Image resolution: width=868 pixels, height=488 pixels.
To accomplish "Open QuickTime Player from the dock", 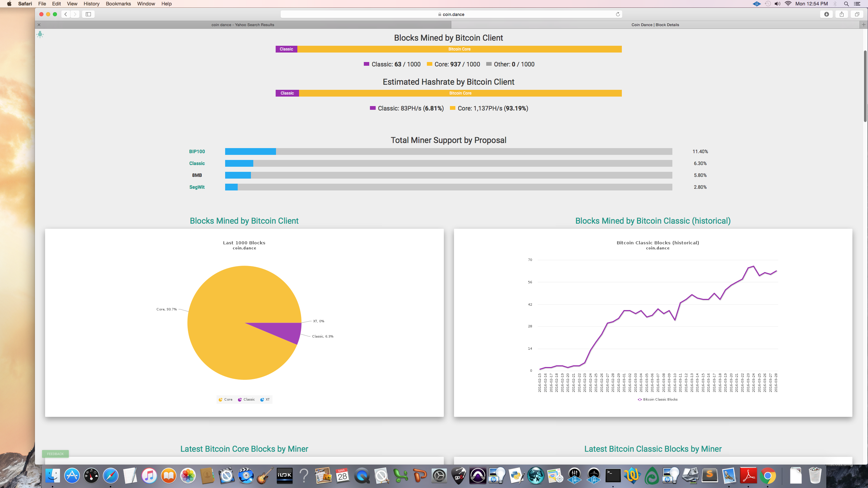I will 362,476.
